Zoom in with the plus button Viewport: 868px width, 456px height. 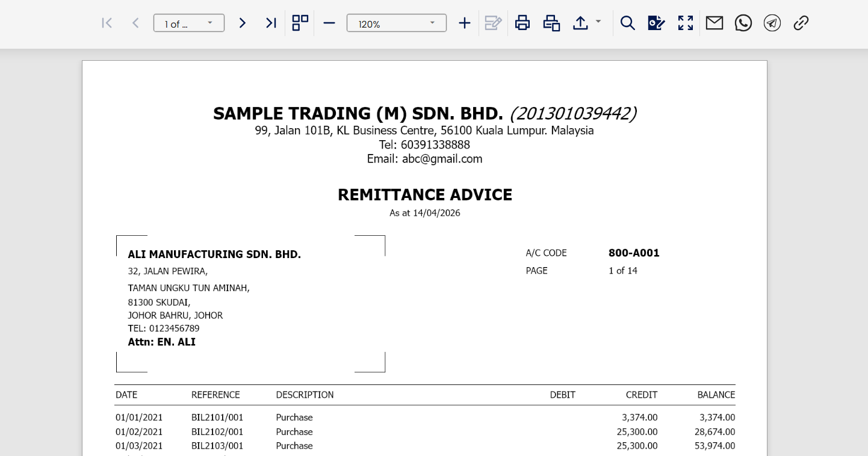pos(464,23)
